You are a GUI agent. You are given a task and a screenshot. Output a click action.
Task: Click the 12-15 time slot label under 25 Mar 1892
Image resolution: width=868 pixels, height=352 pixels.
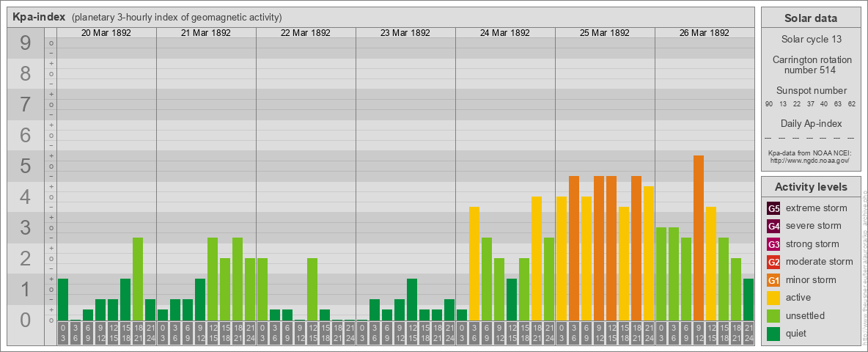(611, 333)
